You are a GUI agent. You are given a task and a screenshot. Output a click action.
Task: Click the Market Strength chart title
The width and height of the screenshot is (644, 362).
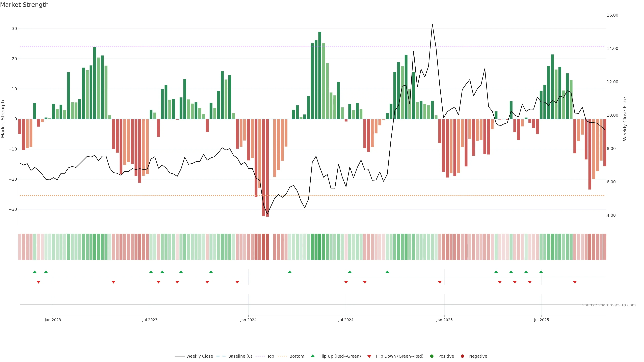(x=24, y=5)
